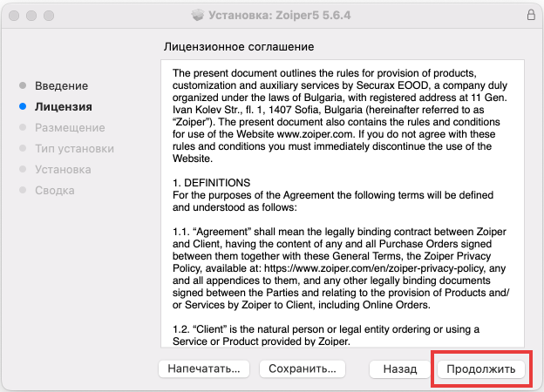Click the zoiper-privacy-policy URL in the license text

[374, 268]
